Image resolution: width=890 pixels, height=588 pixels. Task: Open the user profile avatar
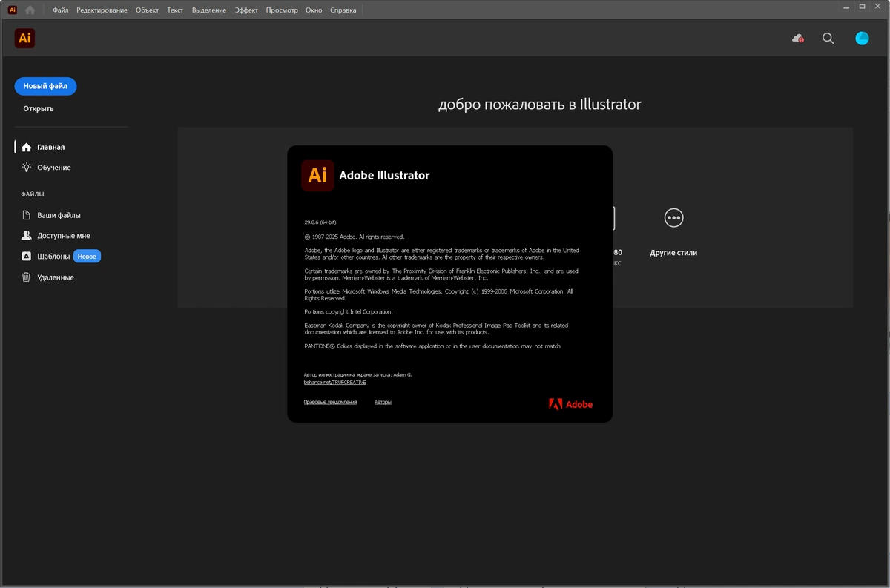pos(862,39)
